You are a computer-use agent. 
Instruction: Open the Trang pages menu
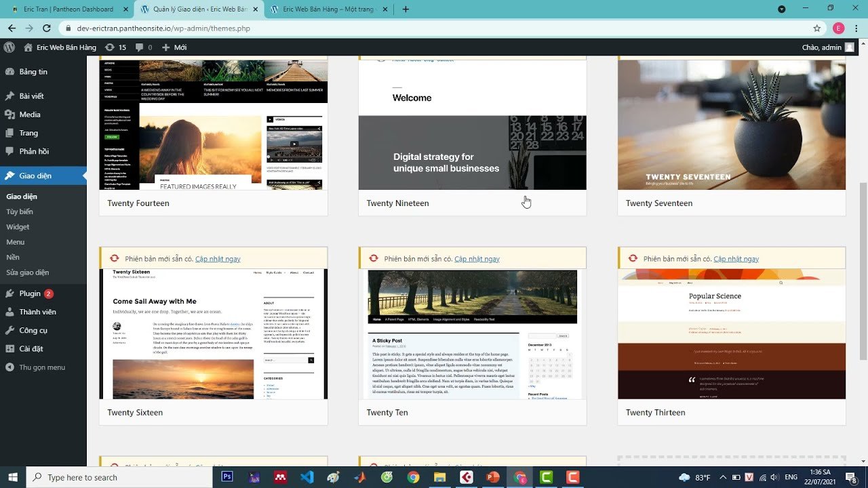(43, 133)
